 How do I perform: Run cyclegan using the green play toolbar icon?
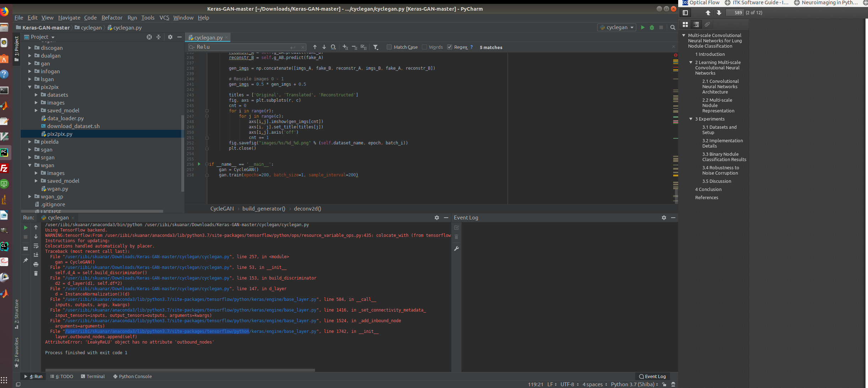pyautogui.click(x=643, y=27)
